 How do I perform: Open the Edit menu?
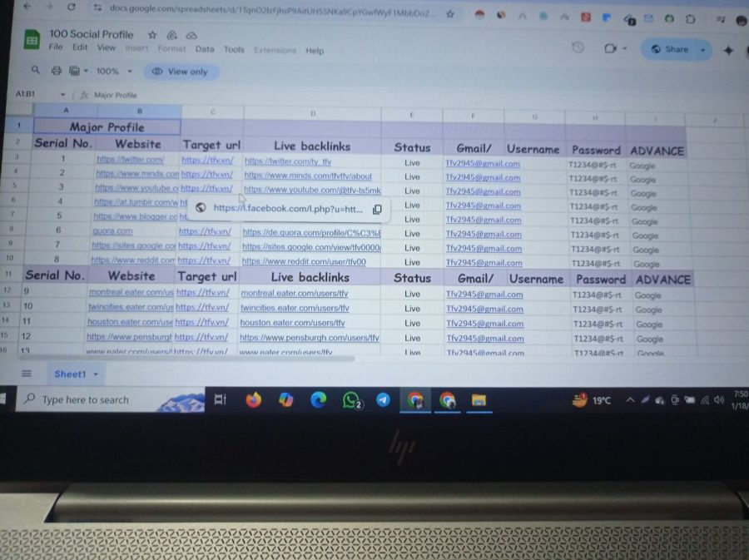tap(80, 47)
